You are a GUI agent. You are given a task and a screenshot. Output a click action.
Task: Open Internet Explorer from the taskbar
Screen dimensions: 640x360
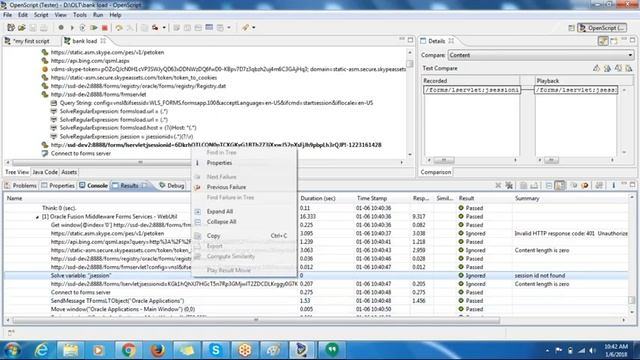tap(41, 350)
